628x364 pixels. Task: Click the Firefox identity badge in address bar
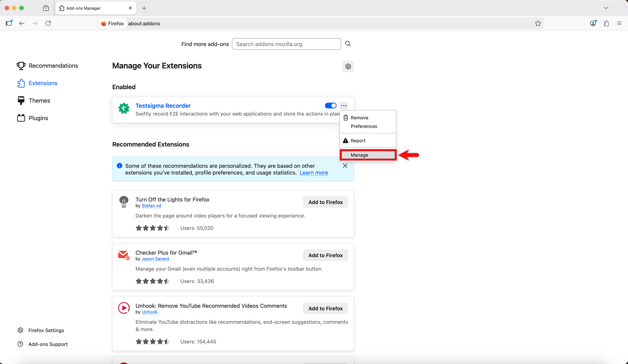click(112, 23)
